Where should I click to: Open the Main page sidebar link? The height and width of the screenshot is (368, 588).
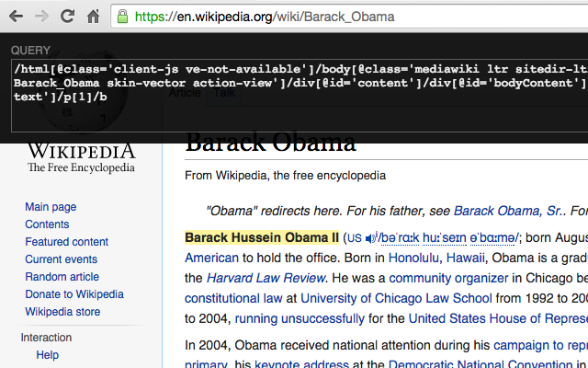click(51, 207)
